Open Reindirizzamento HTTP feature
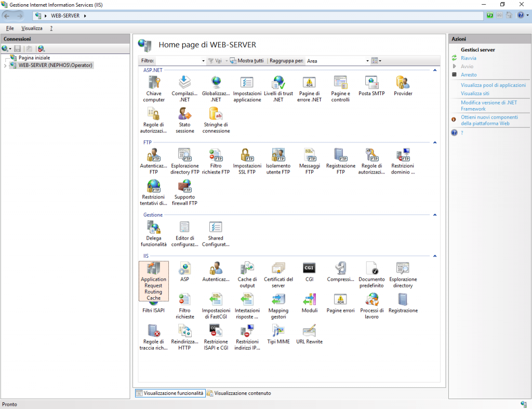532x409 pixels. click(184, 337)
